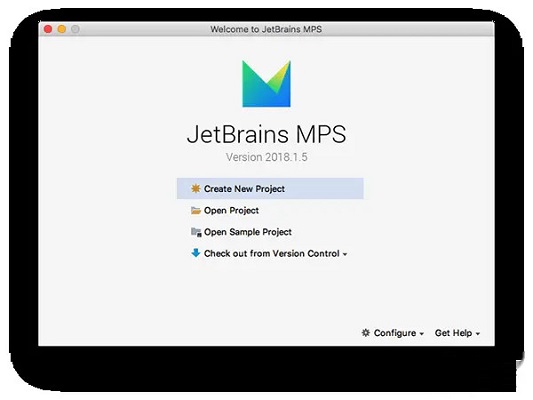Expand the Version Control dropdown arrow
This screenshot has height=400, width=533.
345,254
